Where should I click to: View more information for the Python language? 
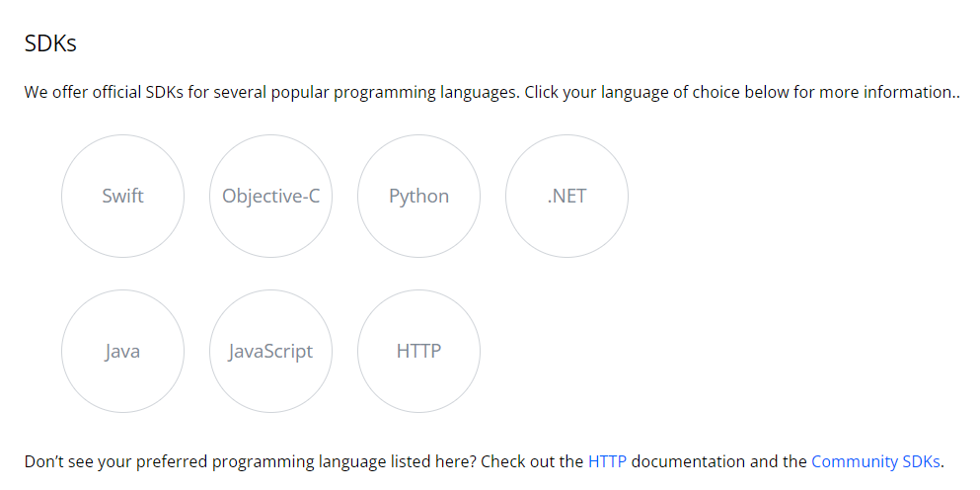click(x=418, y=196)
